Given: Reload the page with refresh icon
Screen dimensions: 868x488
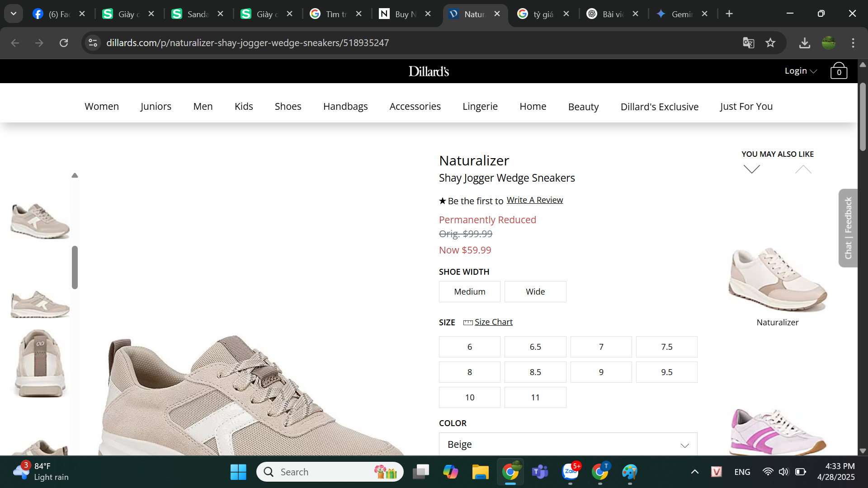Looking at the screenshot, I should point(64,43).
